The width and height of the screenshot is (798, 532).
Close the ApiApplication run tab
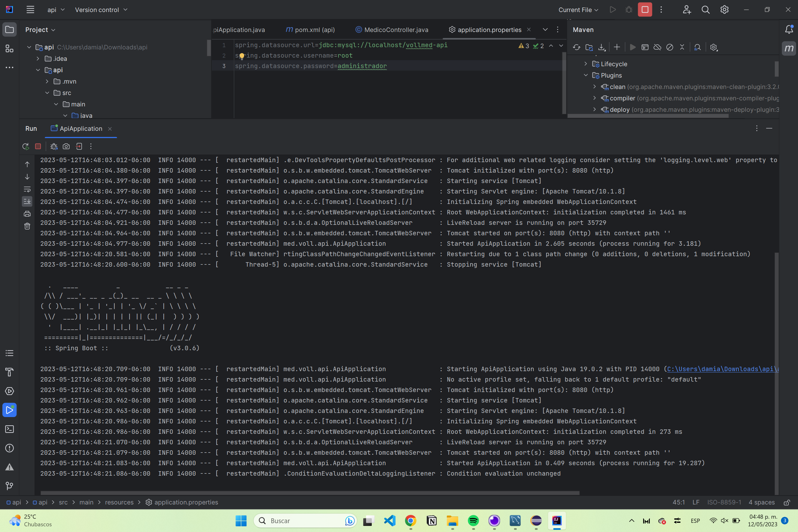[110, 129]
